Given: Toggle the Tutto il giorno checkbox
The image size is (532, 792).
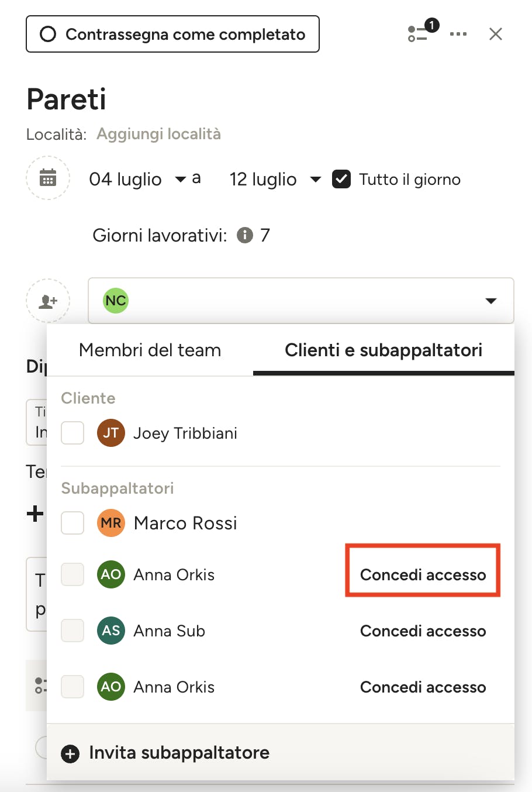Looking at the screenshot, I should tap(341, 179).
